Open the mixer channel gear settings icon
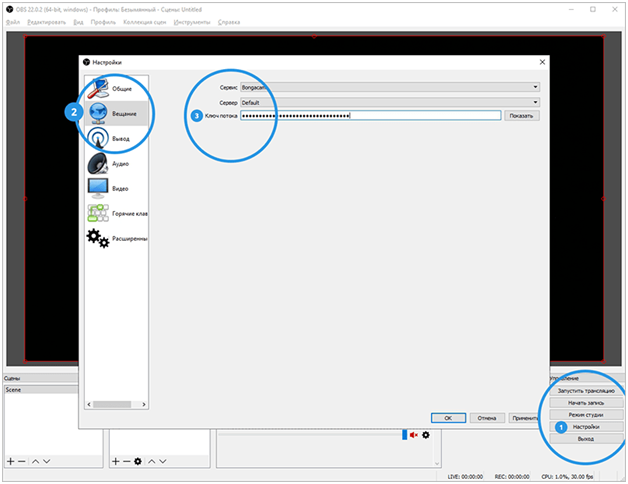Screen dimensions: 628x484 (426, 435)
